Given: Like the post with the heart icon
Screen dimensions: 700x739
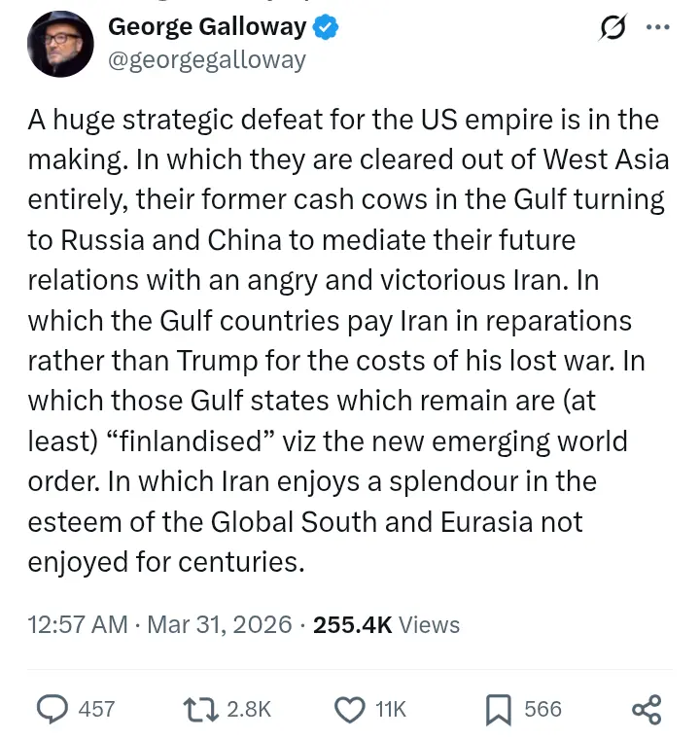Looking at the screenshot, I should pyautogui.click(x=349, y=709).
